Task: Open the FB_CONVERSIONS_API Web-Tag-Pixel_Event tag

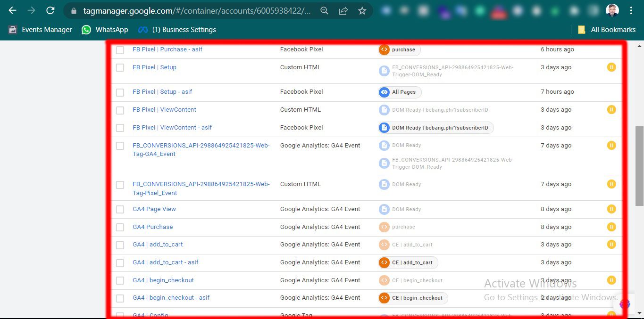Action: click(201, 188)
